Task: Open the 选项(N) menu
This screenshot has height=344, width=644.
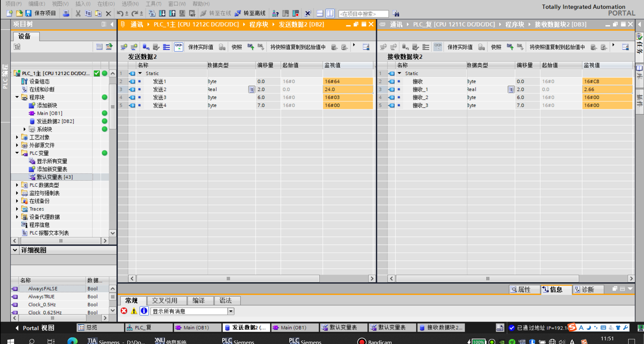Action: (130, 4)
